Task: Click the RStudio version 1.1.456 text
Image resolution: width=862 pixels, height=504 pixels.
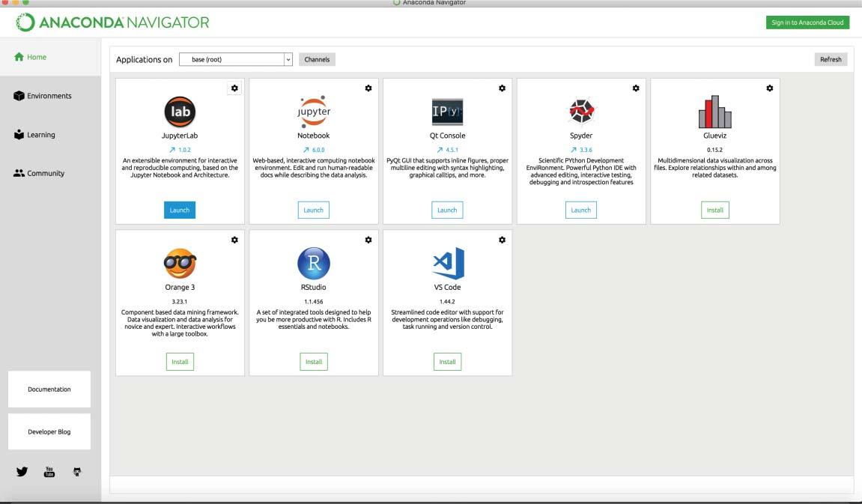Action: 313,301
